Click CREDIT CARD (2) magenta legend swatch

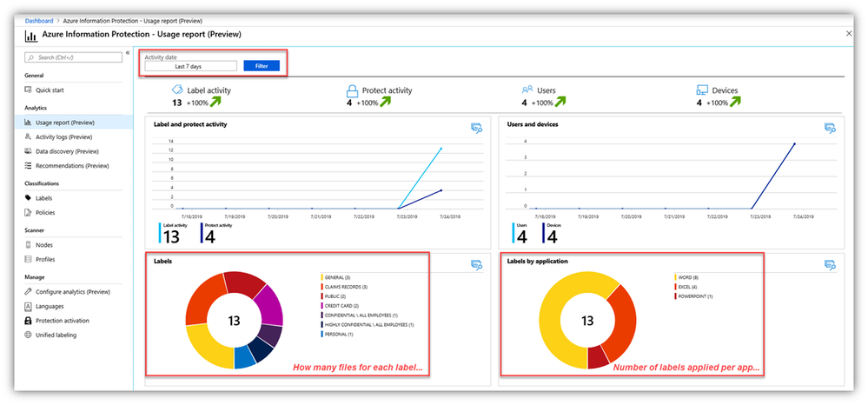(x=321, y=306)
